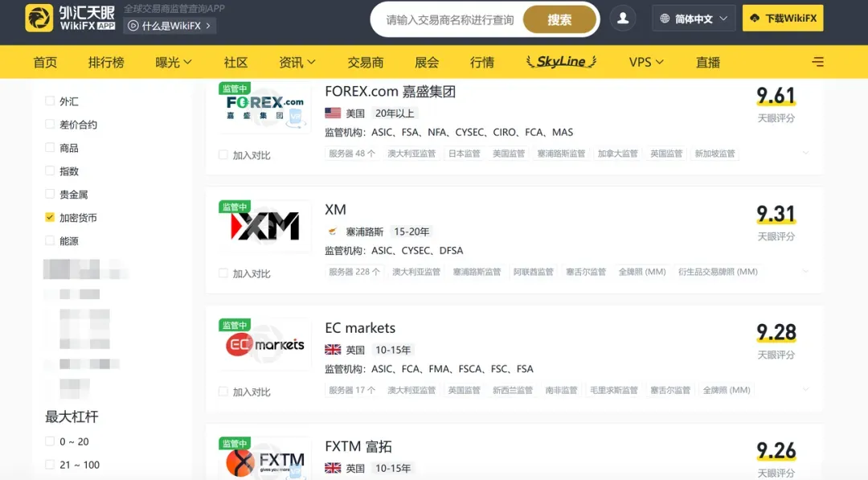The image size is (868, 480).
Task: Check the 外汇 filter checkbox
Action: (50, 101)
